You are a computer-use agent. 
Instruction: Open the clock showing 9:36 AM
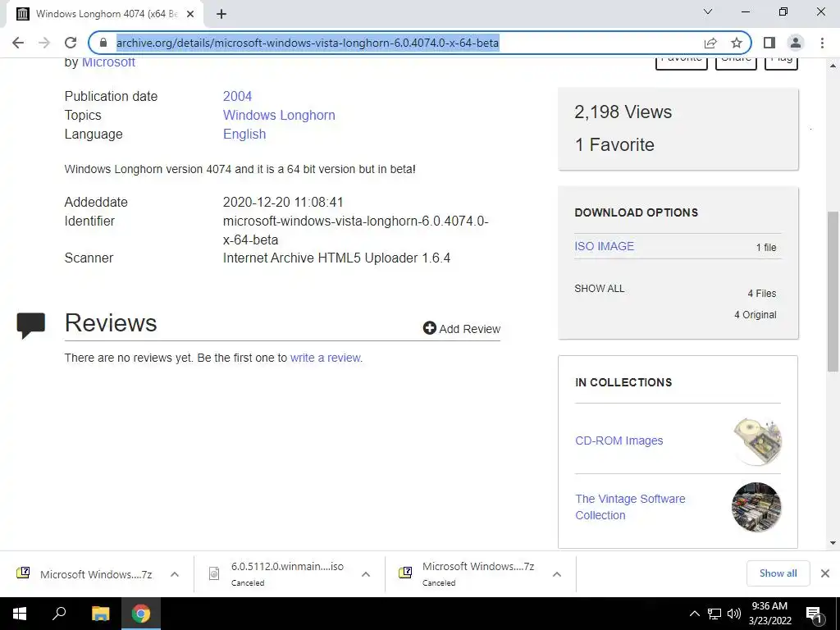click(769, 614)
